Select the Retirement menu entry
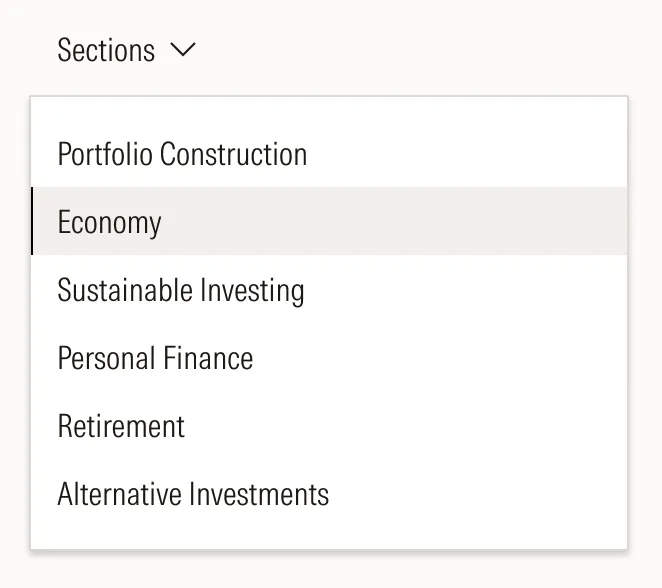The image size is (662, 588). coord(121,426)
